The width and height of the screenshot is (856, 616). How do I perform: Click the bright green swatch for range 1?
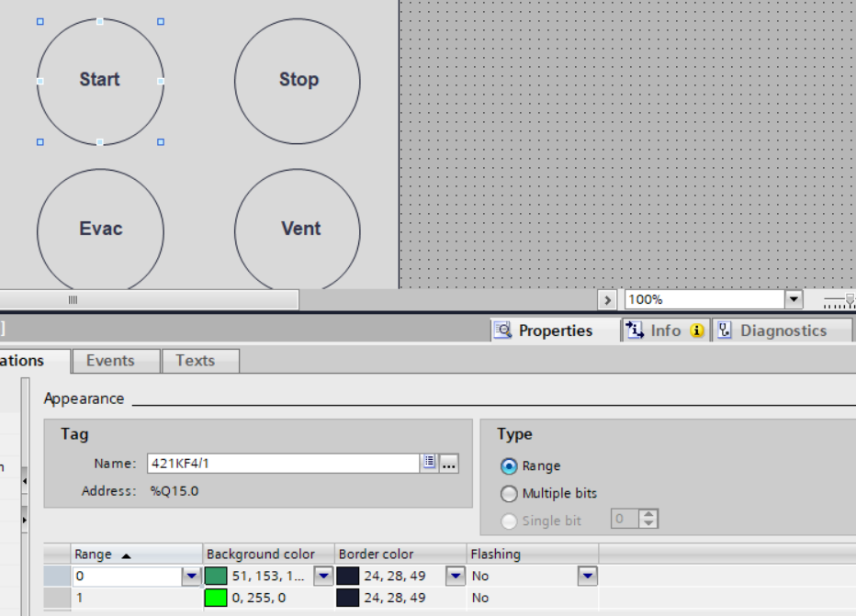(216, 599)
